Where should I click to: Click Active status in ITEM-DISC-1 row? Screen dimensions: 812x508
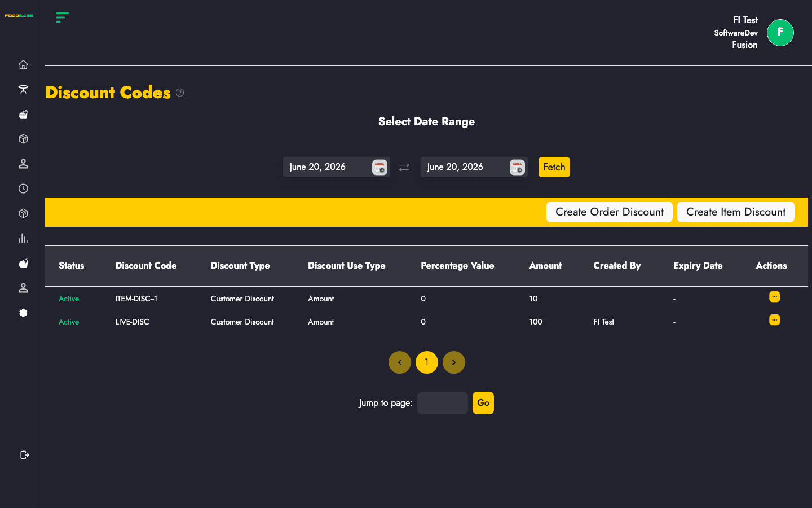69,299
